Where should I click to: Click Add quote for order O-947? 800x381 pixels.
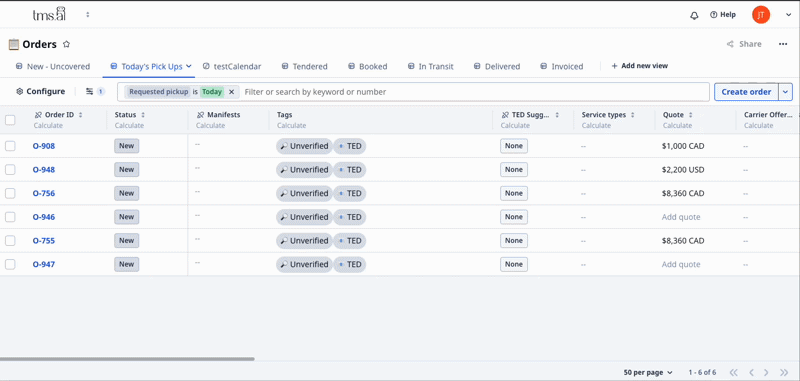[x=681, y=264]
